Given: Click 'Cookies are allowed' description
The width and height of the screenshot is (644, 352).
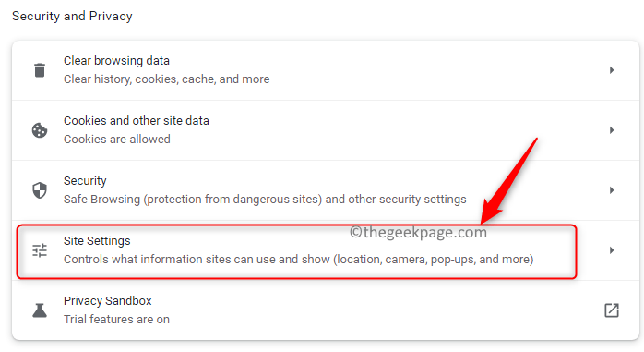Looking at the screenshot, I should click(x=117, y=139).
